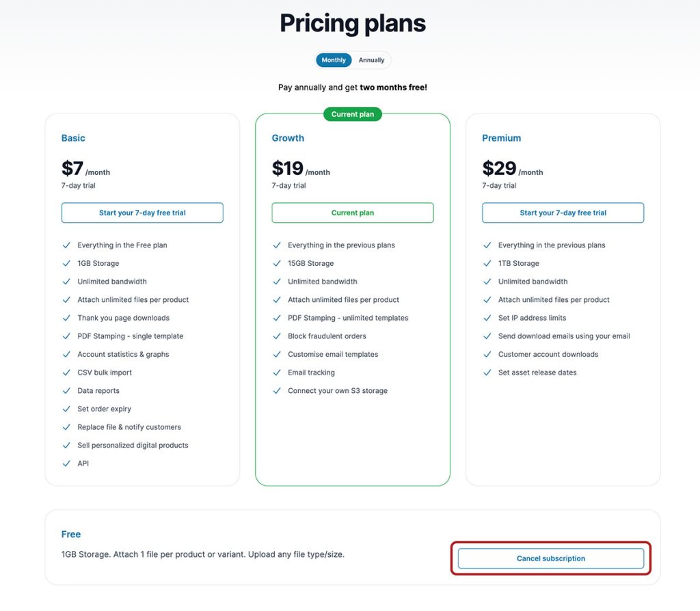Click checkmark beside Block fraudulent orders
The width and height of the screenshot is (700, 611).
(x=277, y=336)
